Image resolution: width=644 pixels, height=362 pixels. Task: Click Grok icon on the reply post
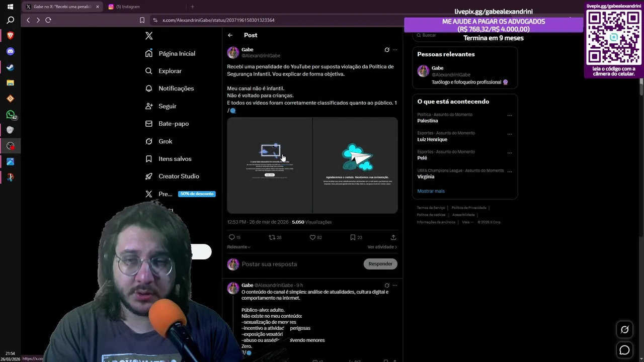387,285
